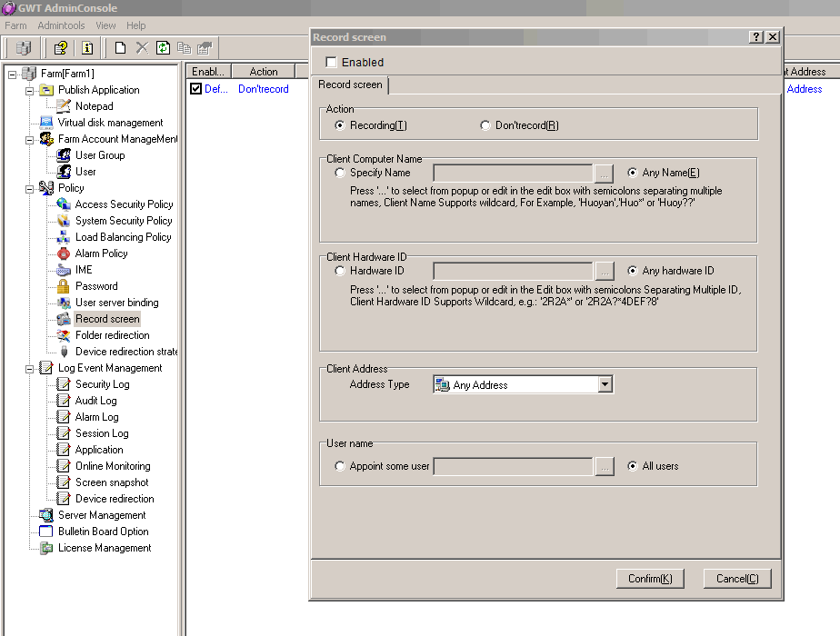Open the Admintools menu
Viewport: 840px width, 636px height.
click(61, 25)
